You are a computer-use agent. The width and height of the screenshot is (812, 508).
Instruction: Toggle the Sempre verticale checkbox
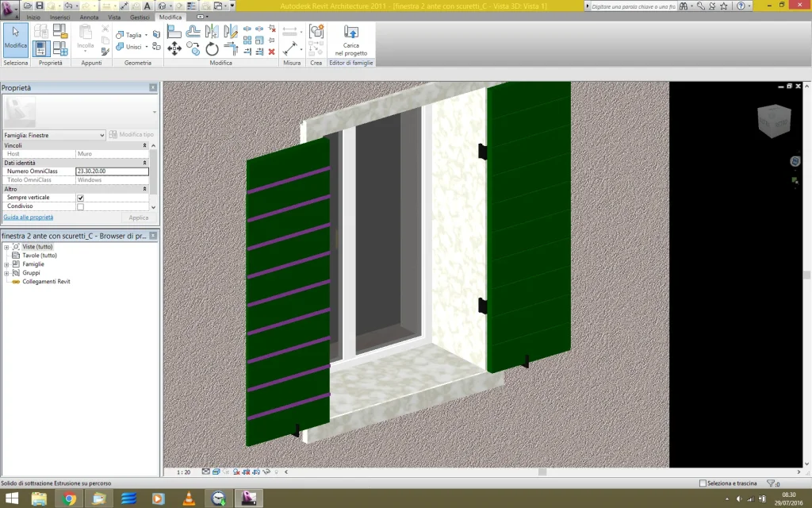[80, 198]
